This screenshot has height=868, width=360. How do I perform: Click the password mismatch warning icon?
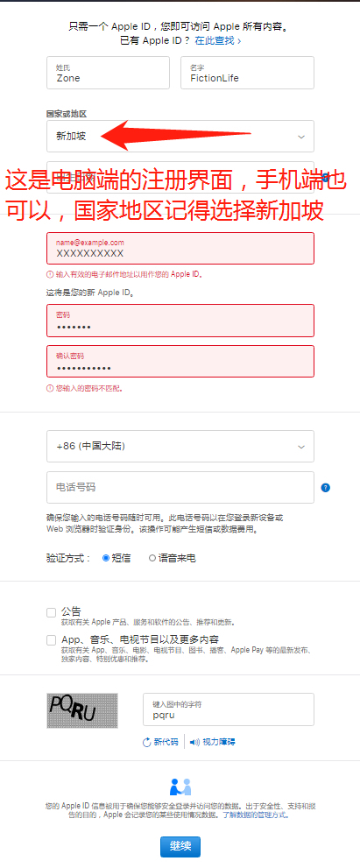pyautogui.click(x=49, y=389)
